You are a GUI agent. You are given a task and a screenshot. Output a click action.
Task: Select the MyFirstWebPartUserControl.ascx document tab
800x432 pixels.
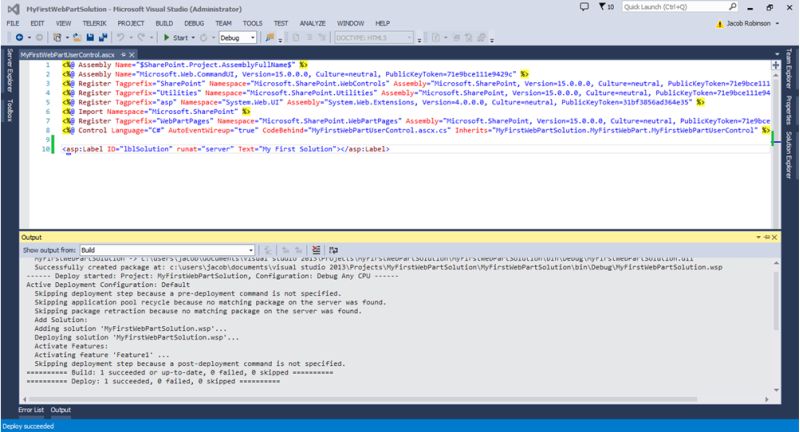click(67, 55)
